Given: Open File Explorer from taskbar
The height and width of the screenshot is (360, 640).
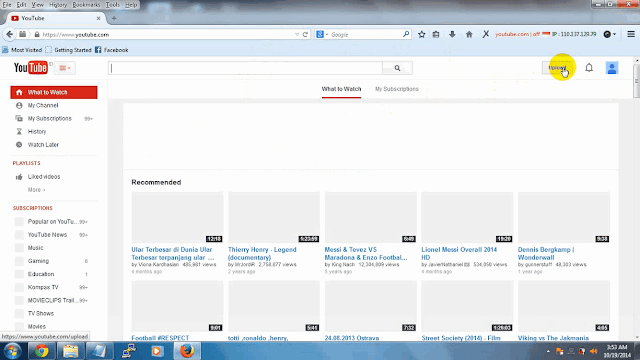Looking at the screenshot, I should coord(70,351).
